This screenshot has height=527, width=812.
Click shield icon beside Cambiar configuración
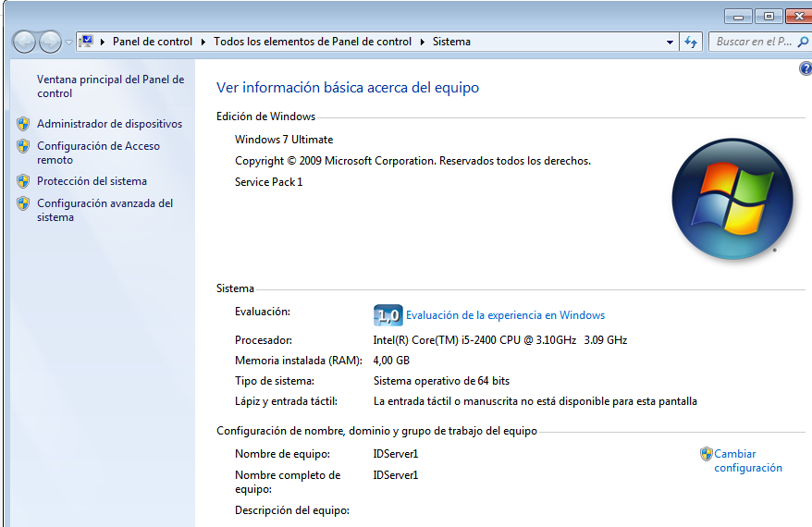point(706,454)
